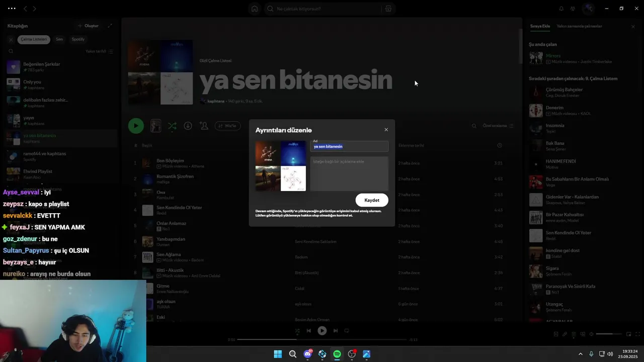Sort by Eklenme tarihi column
This screenshot has width=644, height=362.
[411, 145]
